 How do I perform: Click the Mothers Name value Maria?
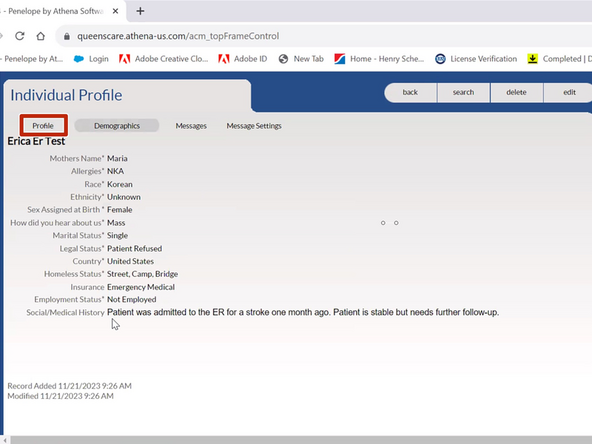(117, 159)
